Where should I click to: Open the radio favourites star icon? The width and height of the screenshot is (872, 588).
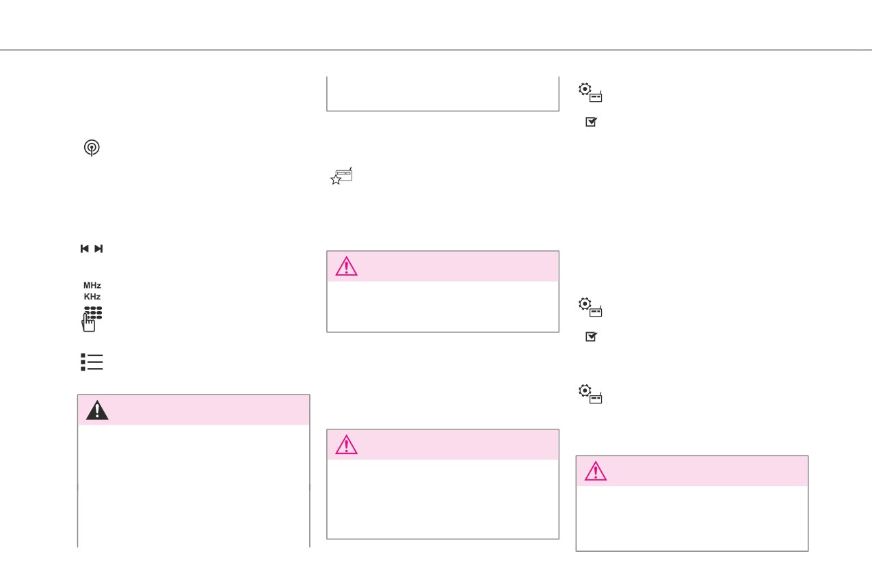(341, 176)
